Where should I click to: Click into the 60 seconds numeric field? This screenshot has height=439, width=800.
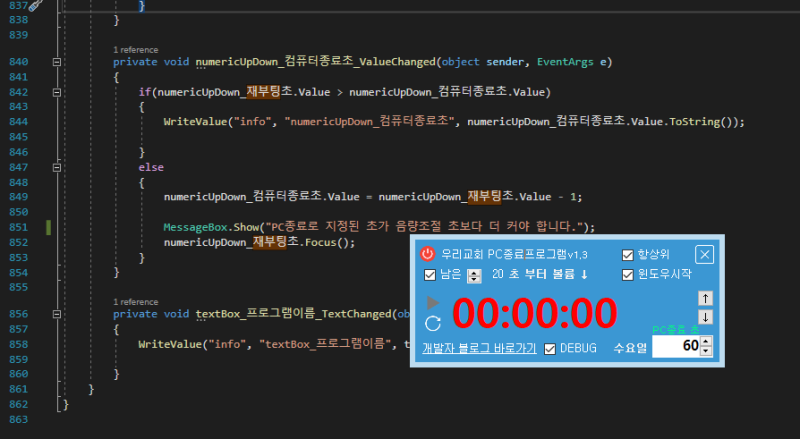[677, 346]
